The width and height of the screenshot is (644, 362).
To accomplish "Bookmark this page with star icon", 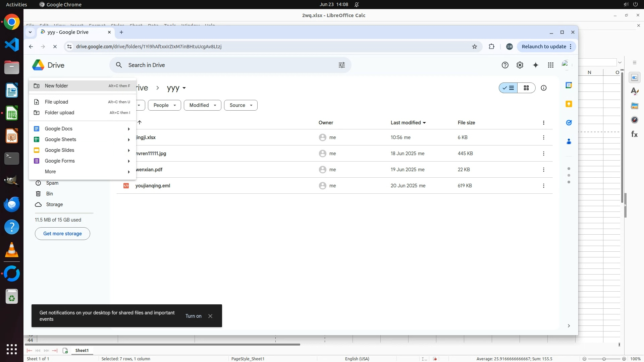I will point(474,47).
